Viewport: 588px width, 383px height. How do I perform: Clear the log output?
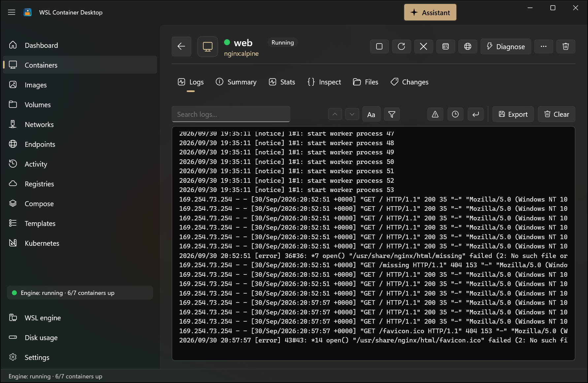(x=556, y=114)
